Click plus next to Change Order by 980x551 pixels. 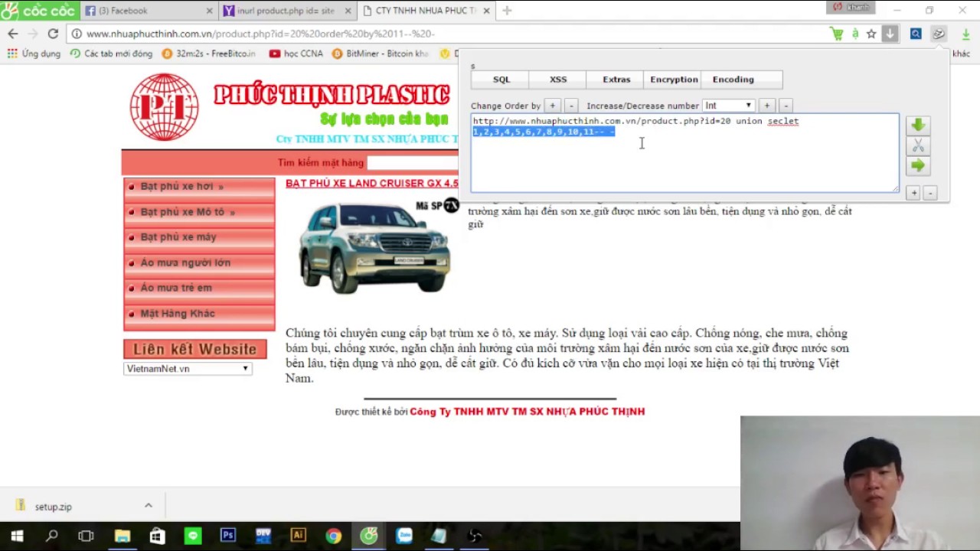[x=552, y=106]
